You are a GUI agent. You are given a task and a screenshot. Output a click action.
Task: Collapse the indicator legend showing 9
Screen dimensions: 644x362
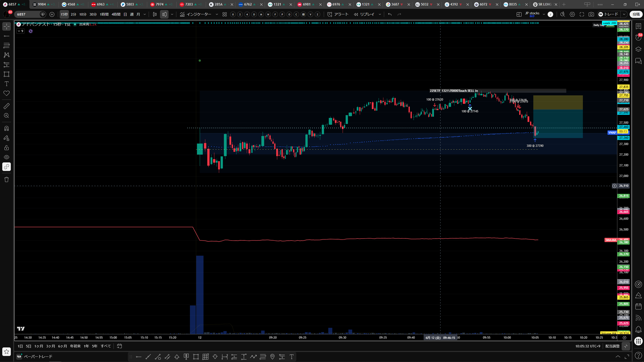point(20,31)
